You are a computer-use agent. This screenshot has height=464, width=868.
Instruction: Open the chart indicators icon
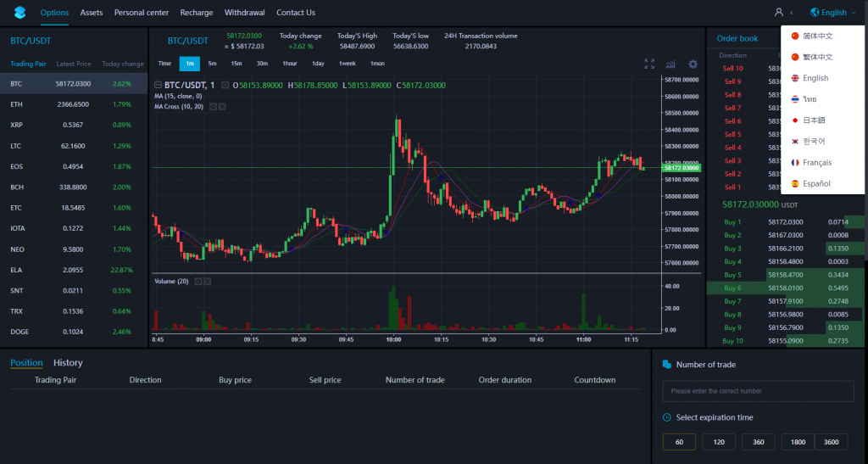(x=670, y=64)
